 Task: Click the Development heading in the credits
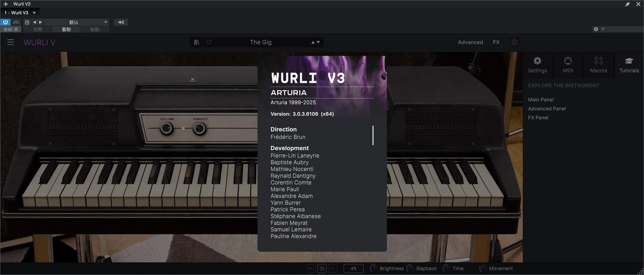(x=289, y=148)
